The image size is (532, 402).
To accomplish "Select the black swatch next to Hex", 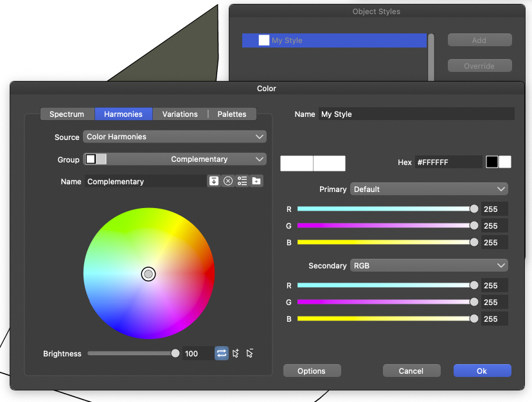I will 492,162.
